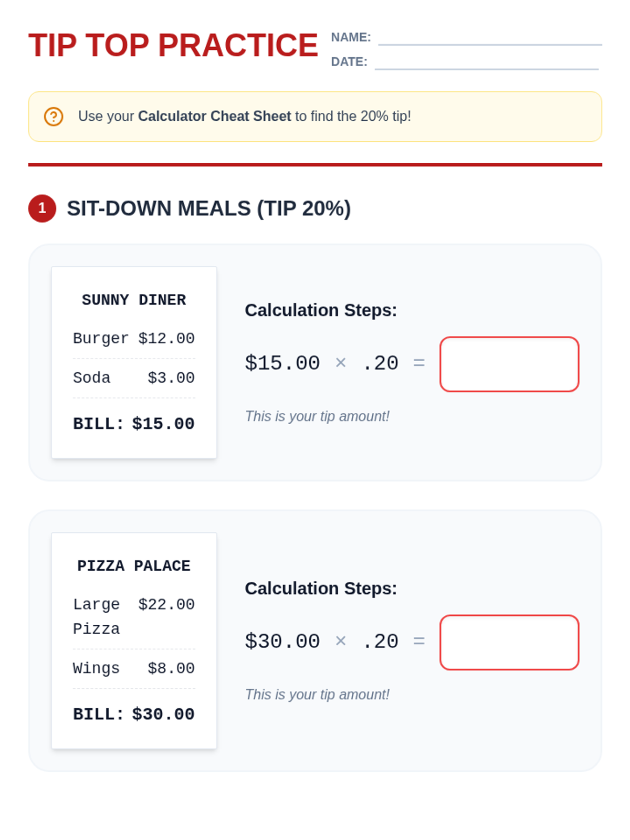Click the multiplication sign in Pizza Palace calculation
Screen dimensions: 630x840
tap(341, 641)
